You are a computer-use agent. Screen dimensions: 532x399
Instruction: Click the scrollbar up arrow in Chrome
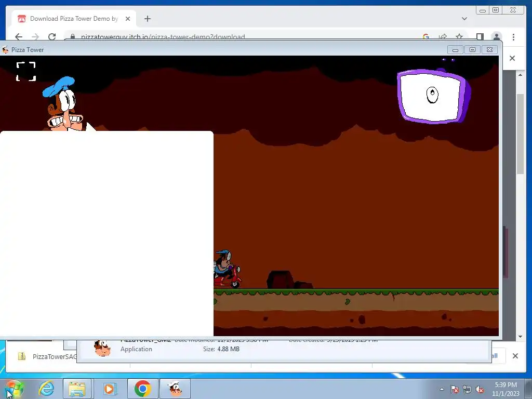[x=520, y=75]
